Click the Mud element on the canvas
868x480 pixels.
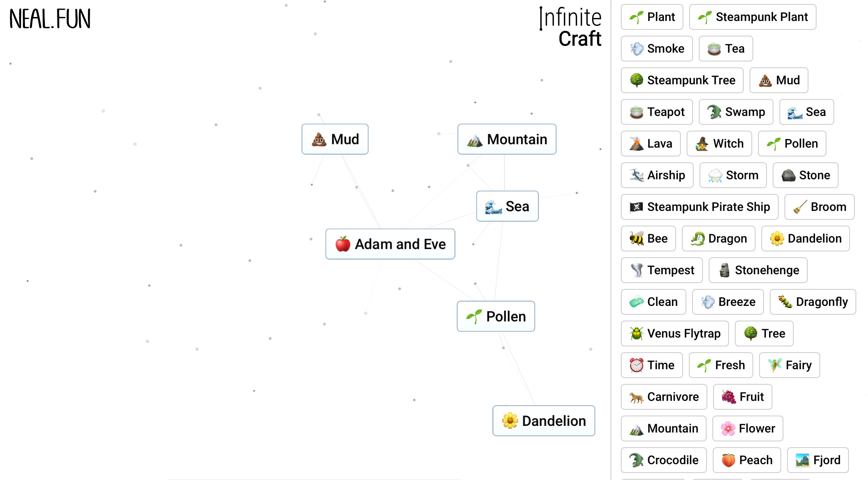tap(335, 139)
